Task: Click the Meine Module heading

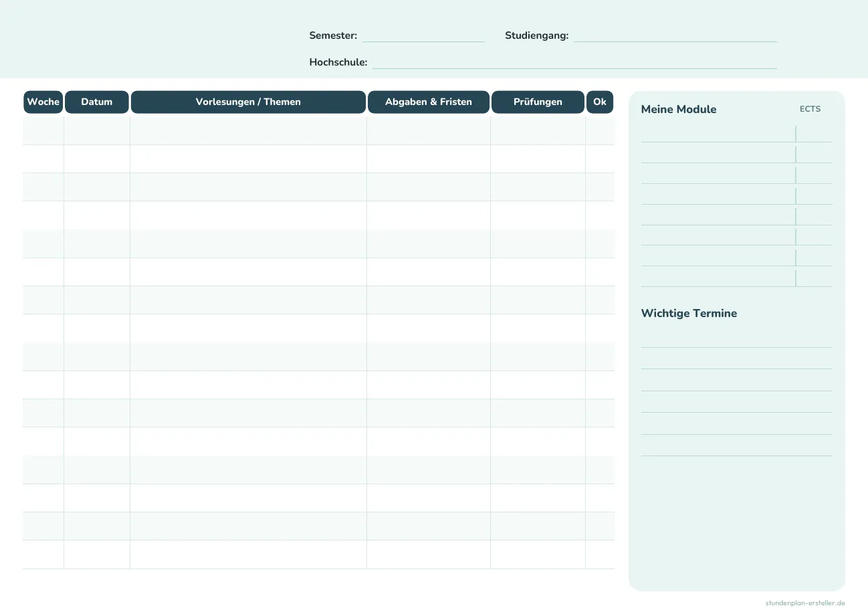Action: coord(679,110)
